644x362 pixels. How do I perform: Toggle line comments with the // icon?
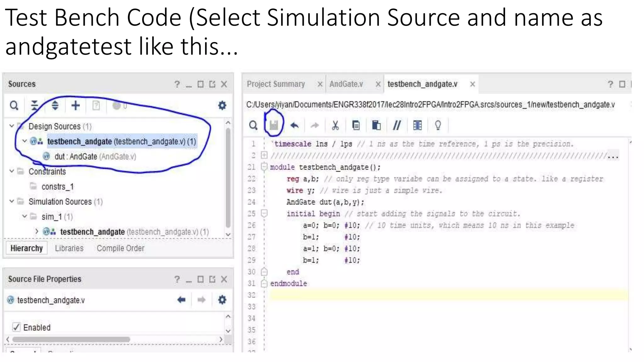click(397, 125)
